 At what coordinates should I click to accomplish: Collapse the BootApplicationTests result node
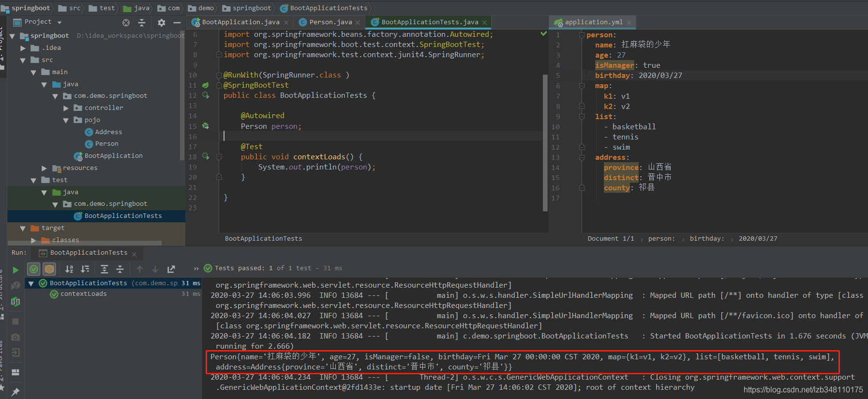pos(31,284)
